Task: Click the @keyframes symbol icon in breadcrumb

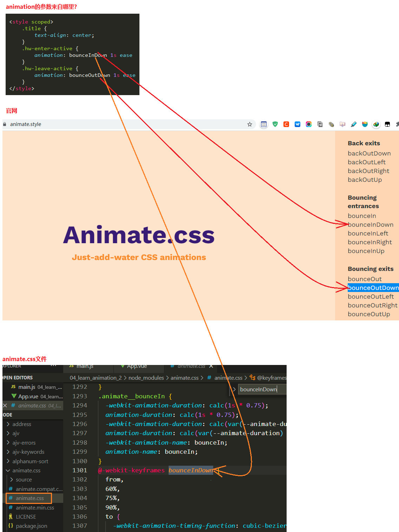Action: 253,378
